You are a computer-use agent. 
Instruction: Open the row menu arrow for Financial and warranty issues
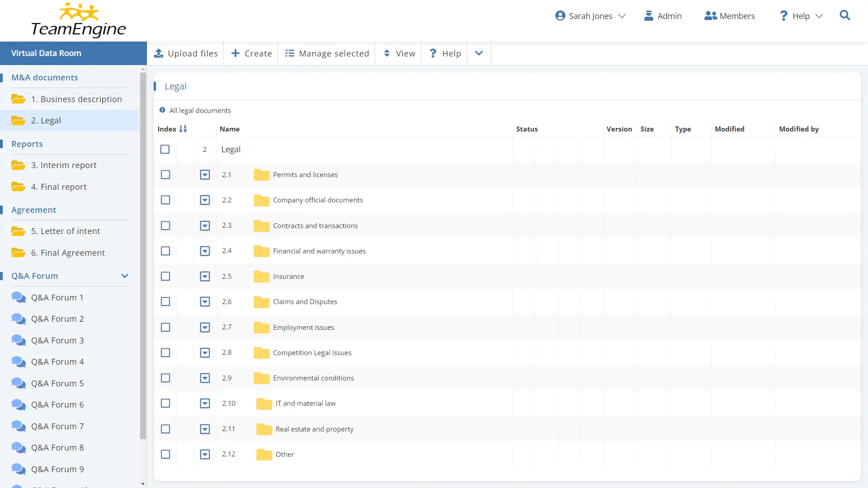tap(205, 251)
